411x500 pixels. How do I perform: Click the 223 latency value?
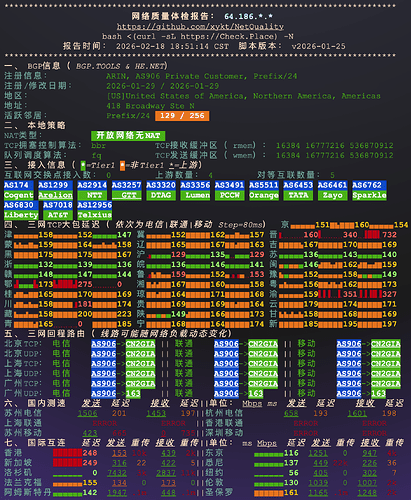124,314
